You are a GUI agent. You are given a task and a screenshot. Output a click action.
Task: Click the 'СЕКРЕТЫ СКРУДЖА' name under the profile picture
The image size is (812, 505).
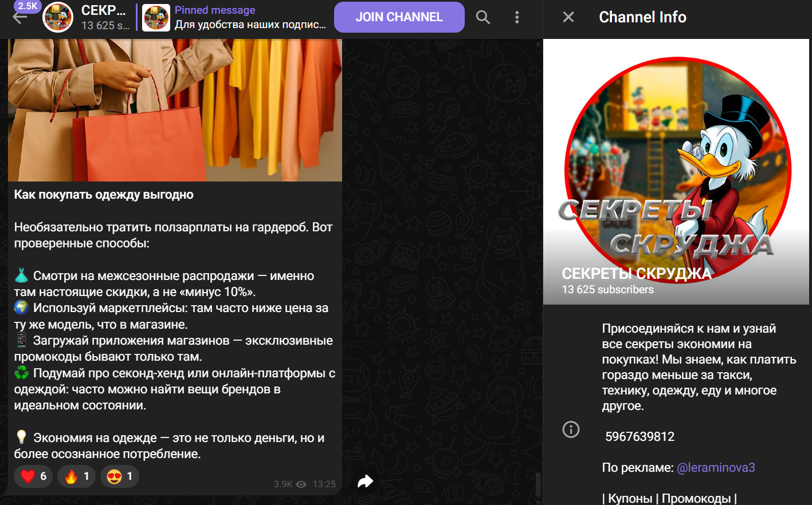click(637, 274)
